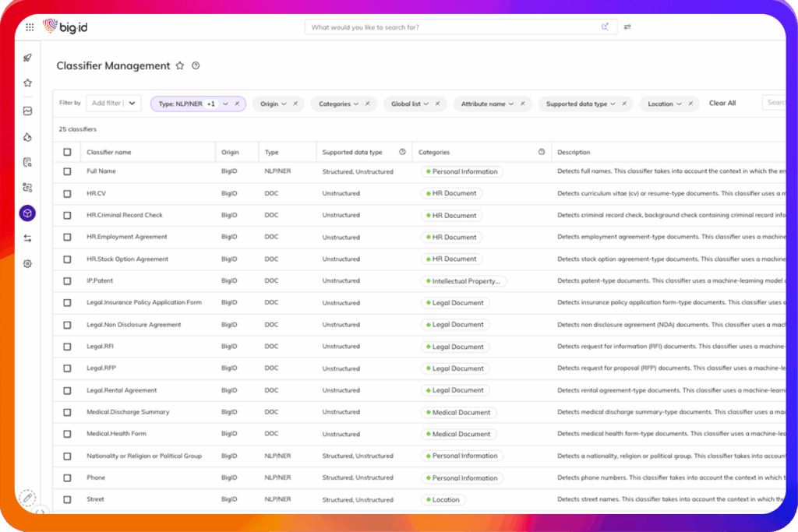Expand the Origin filter dropdown
Screen dimensions: 798x532
point(284,104)
